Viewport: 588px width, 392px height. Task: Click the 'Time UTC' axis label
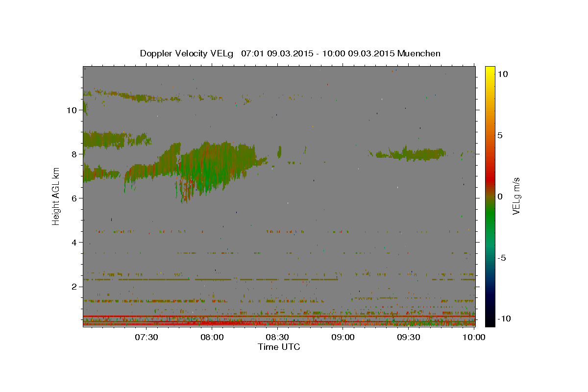(x=279, y=347)
